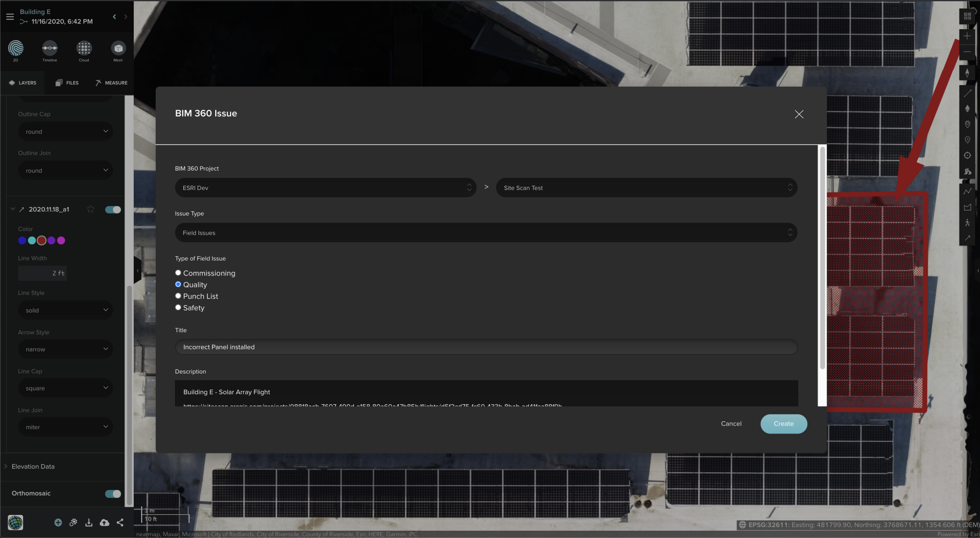Click the cloud upload icon
Viewport: 980px width, 538px height.
pyautogui.click(x=105, y=523)
